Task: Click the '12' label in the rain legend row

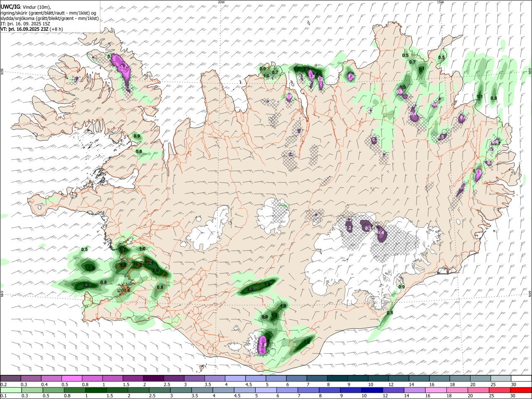Action: (x=385, y=396)
